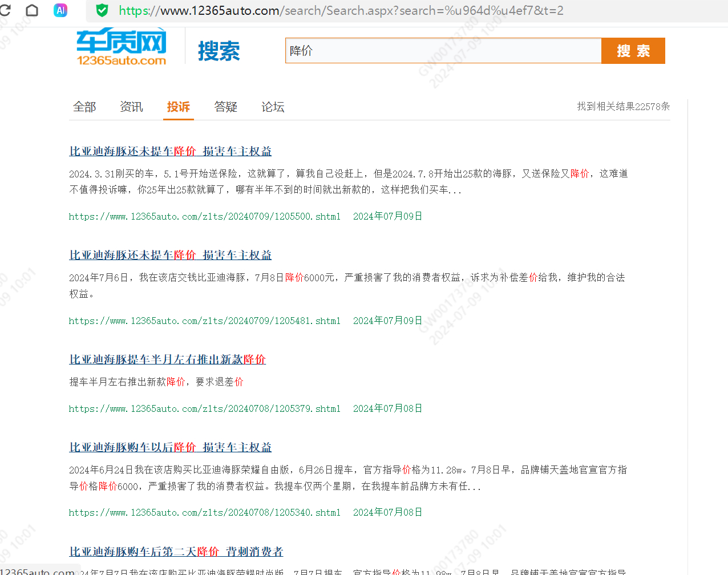Click the date beside the 1205379.shtml link
This screenshot has width=728, height=575.
point(388,408)
